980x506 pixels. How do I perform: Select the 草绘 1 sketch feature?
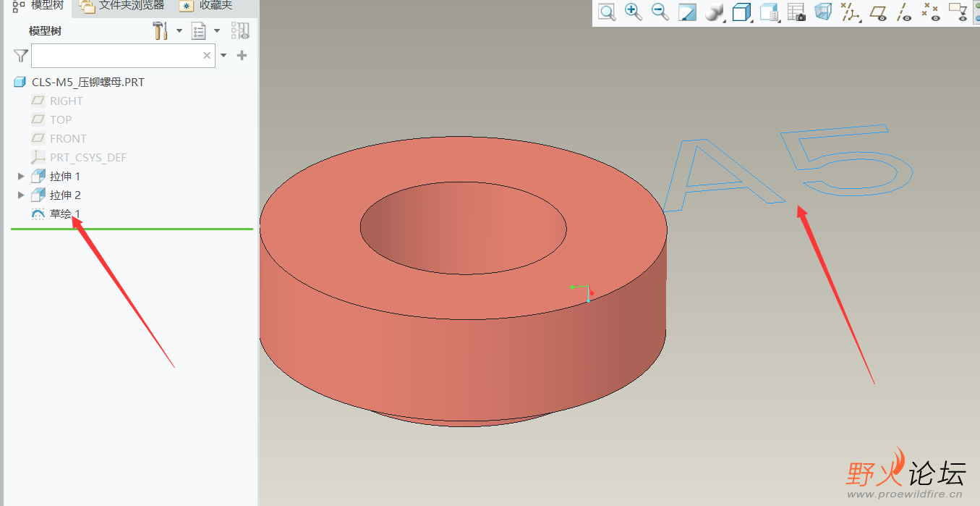[x=65, y=214]
